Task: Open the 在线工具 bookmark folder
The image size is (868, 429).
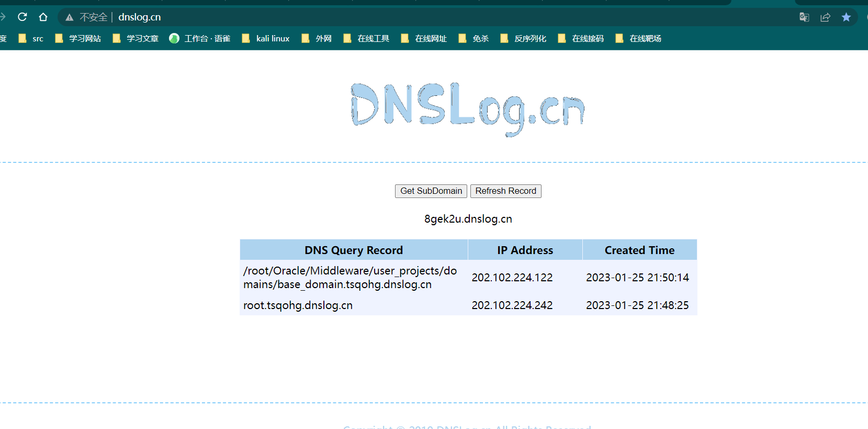Action: point(366,38)
